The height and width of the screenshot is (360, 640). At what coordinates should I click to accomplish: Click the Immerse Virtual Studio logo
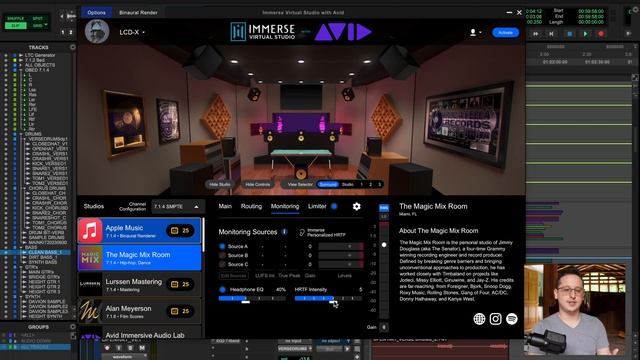click(262, 31)
